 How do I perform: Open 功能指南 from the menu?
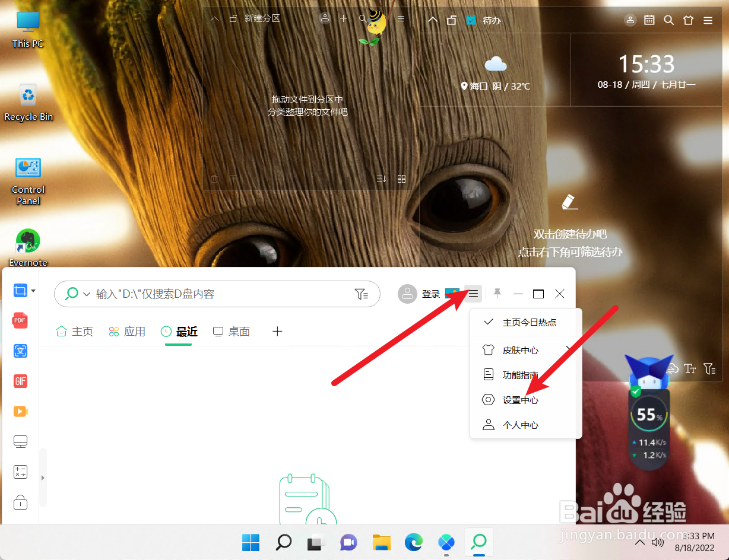point(526,375)
